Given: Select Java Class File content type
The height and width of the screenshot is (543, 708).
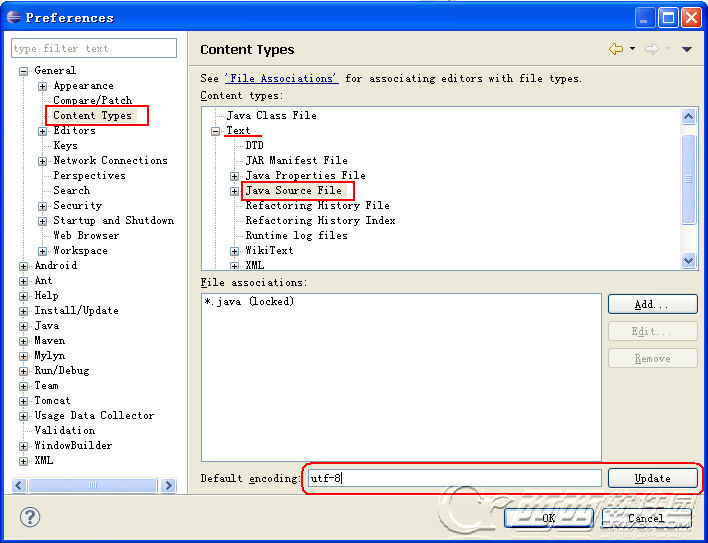Looking at the screenshot, I should coord(271,116).
